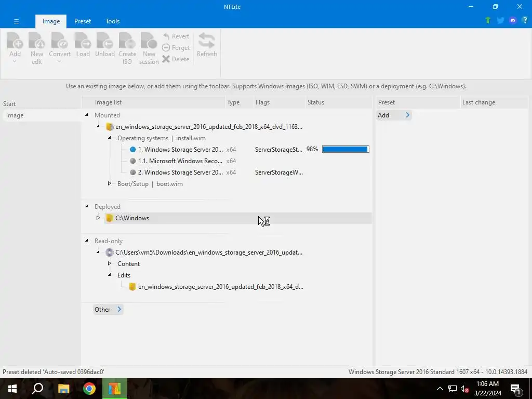Click the Preset Add button

point(394,115)
